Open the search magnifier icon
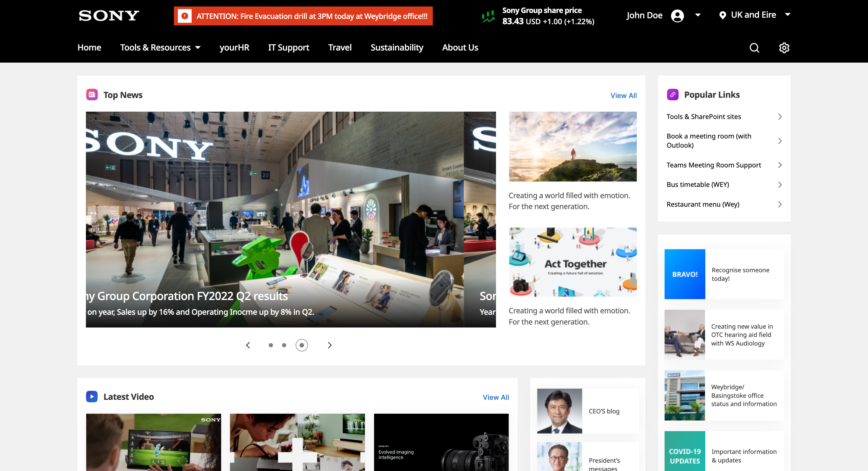Viewport: 868px width, 471px height. coord(754,48)
